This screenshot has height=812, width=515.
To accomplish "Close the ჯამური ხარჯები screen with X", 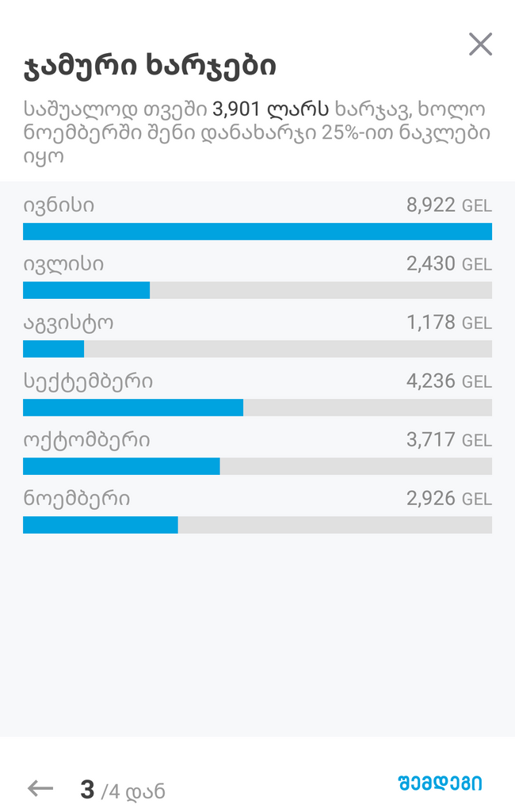I will [x=480, y=44].
